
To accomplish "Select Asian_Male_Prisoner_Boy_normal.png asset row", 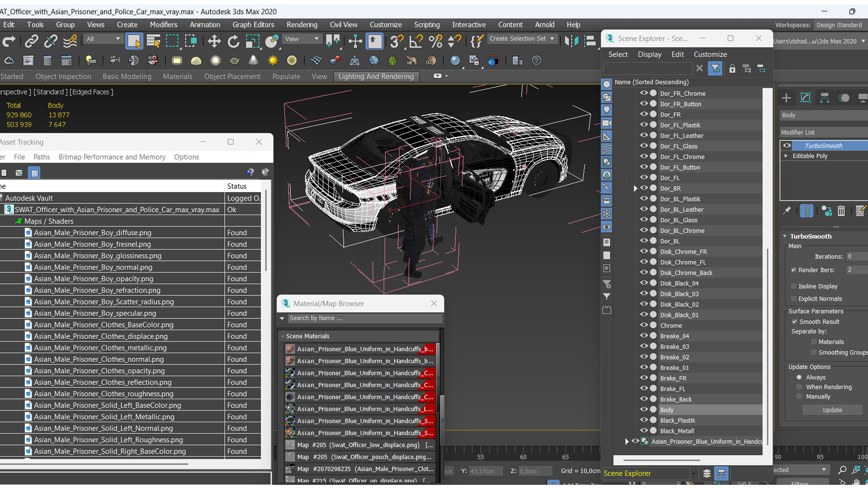I will [x=130, y=267].
